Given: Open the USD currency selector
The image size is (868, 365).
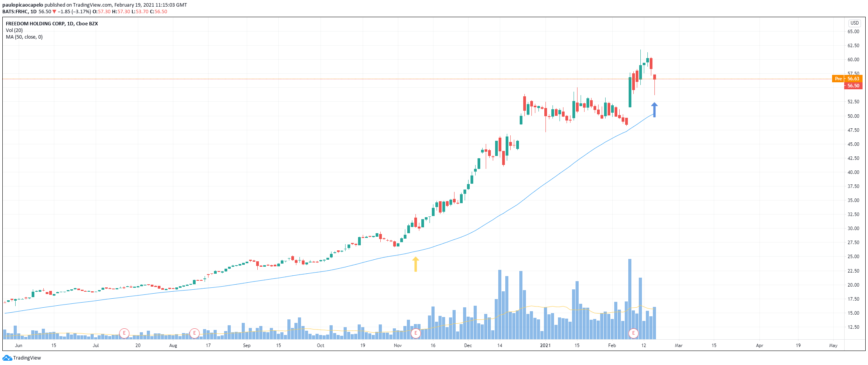Looking at the screenshot, I should [x=855, y=23].
